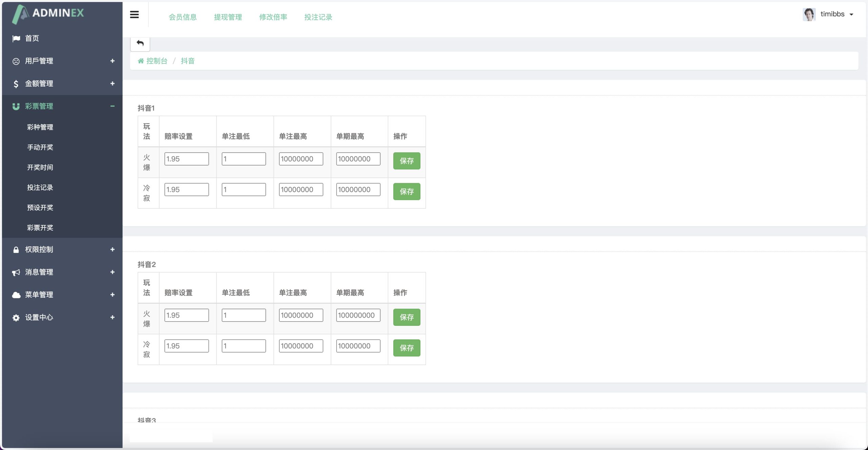Open the timibbs account dropdown arrow
868x450 pixels.
pos(851,15)
